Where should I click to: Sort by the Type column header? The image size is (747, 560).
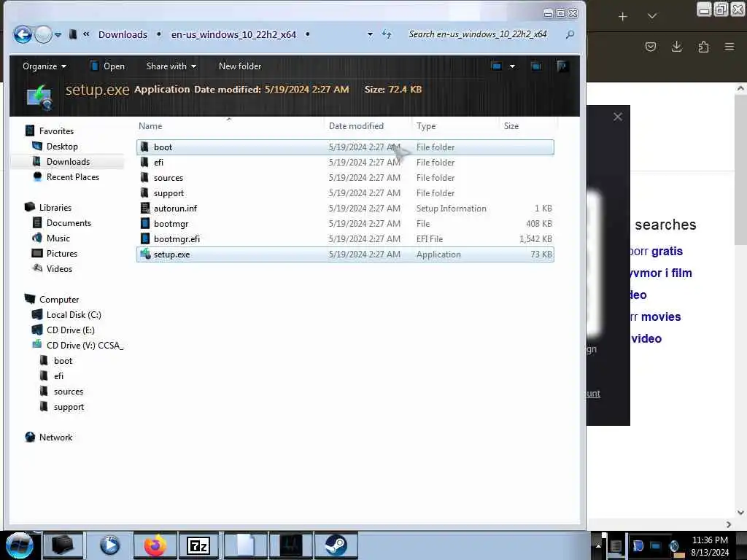click(426, 125)
